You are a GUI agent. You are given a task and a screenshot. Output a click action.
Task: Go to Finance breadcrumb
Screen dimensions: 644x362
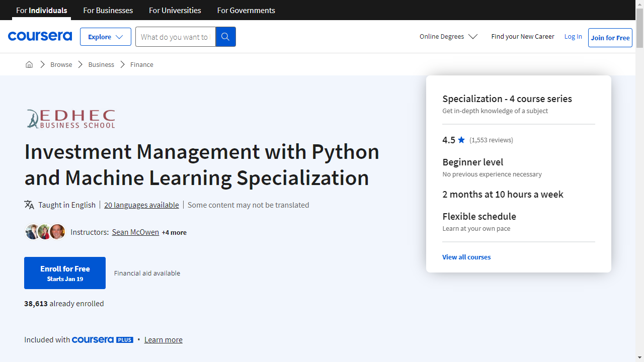142,64
